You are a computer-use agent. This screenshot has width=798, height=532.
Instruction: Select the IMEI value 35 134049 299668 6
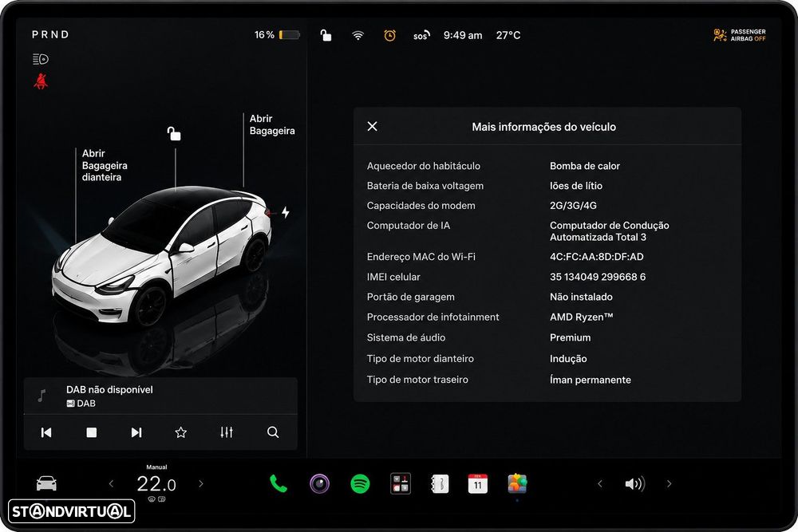598,277
